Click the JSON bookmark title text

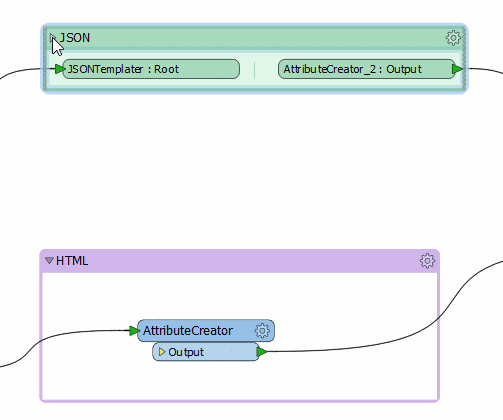(x=75, y=38)
